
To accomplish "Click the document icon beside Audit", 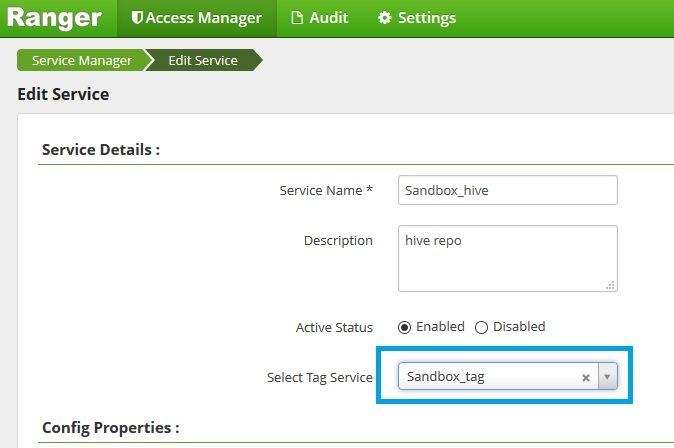I will click(x=297, y=18).
